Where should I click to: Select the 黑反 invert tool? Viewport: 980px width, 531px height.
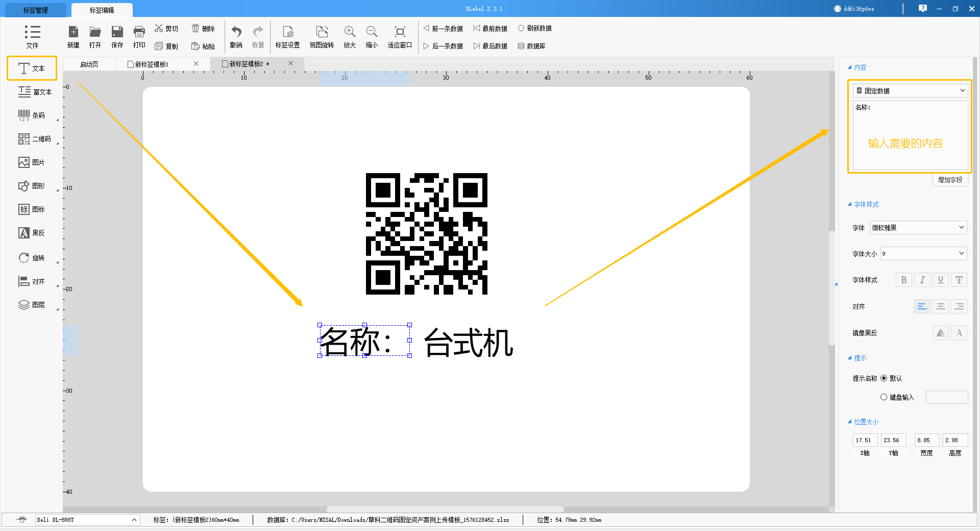pyautogui.click(x=32, y=233)
